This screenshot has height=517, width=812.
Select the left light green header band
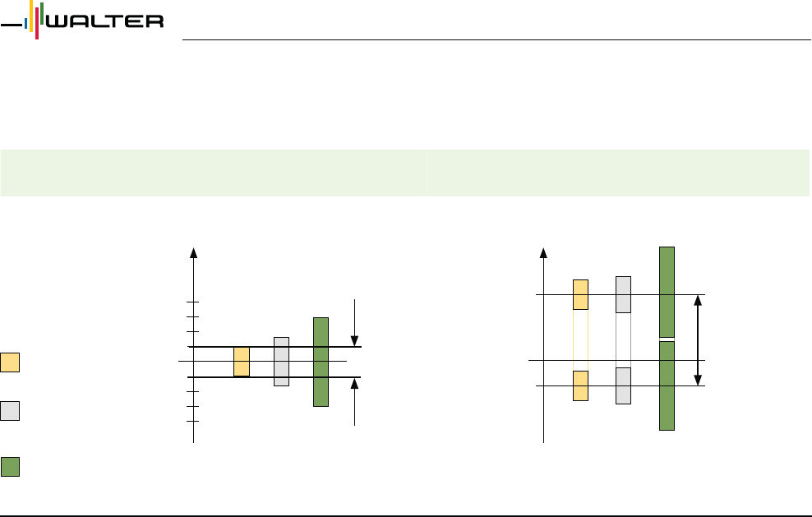[213, 173]
